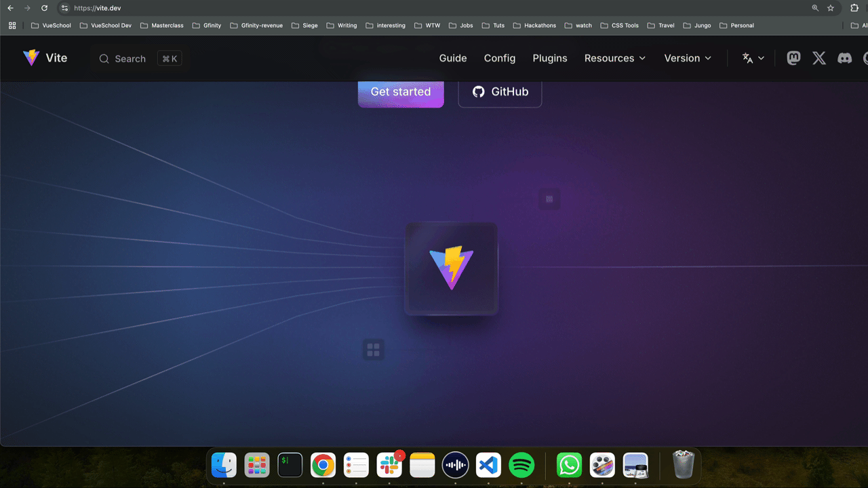Open Google Chrome from the dock
868x488 pixels.
pyautogui.click(x=323, y=465)
